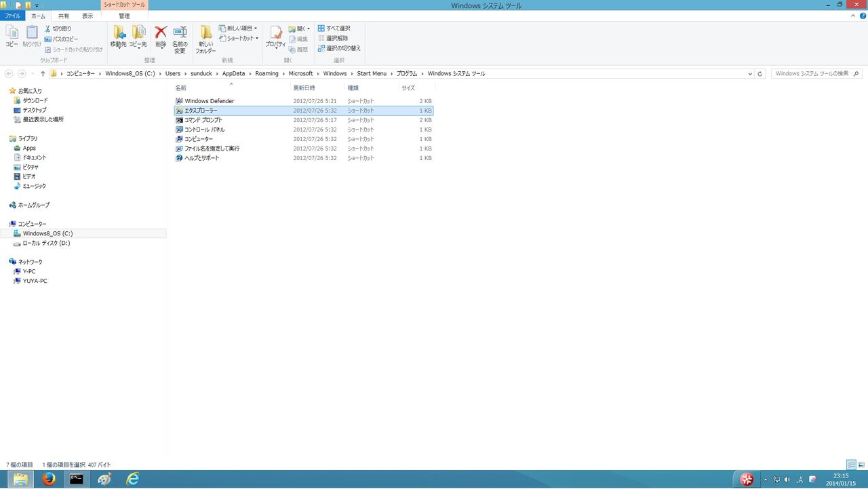Image resolution: width=868 pixels, height=489 pixels.
Task: Select the Windows Defender shortcut
Action: click(x=304, y=101)
